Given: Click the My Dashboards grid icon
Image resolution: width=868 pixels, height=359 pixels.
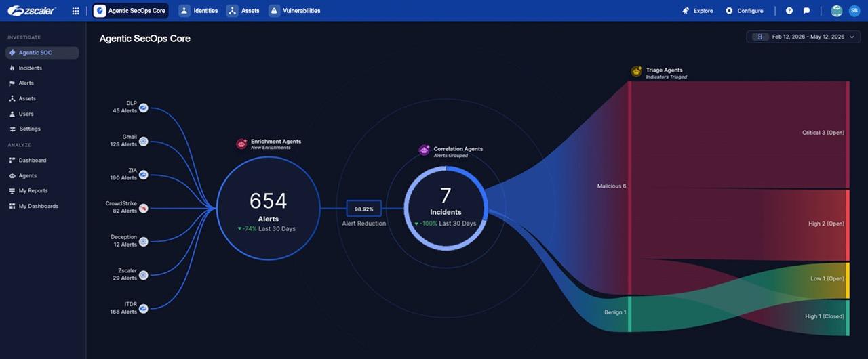Looking at the screenshot, I should pyautogui.click(x=12, y=207).
